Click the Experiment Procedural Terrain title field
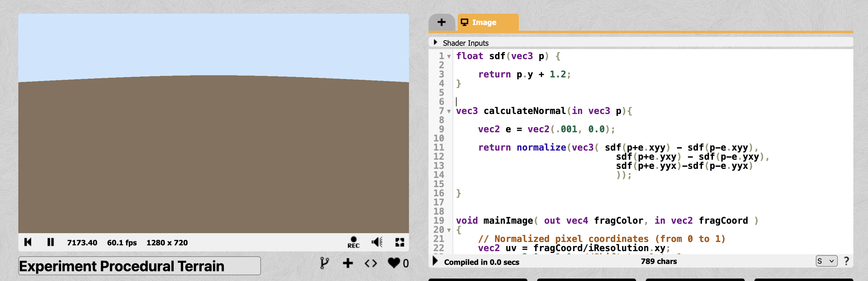Screen dimensions: 868x281 tap(139, 266)
